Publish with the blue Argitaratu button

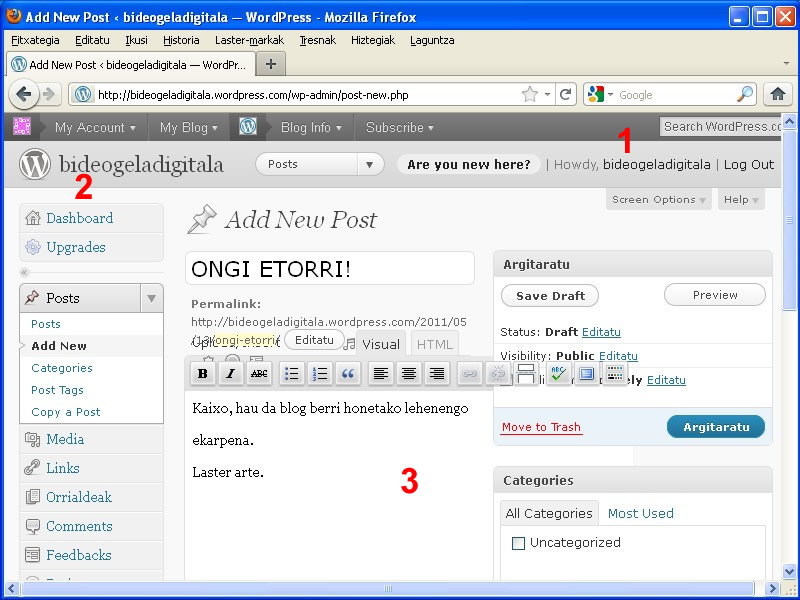[x=716, y=427]
